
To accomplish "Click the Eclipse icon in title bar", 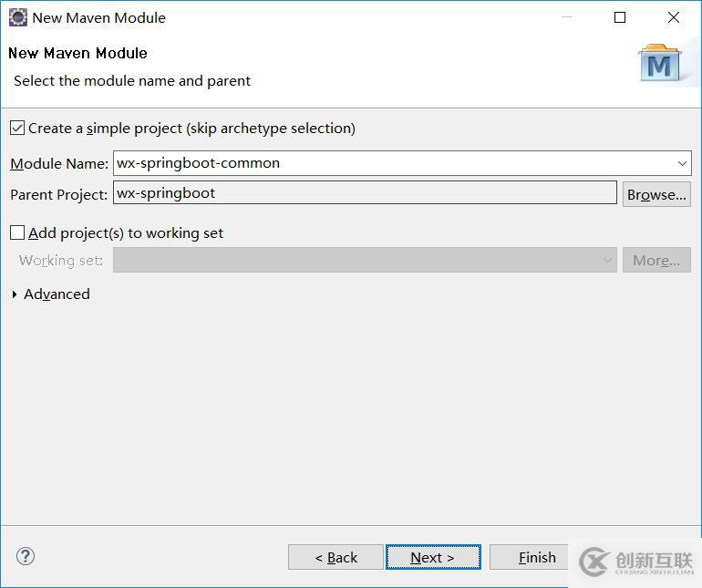I will 18,18.
